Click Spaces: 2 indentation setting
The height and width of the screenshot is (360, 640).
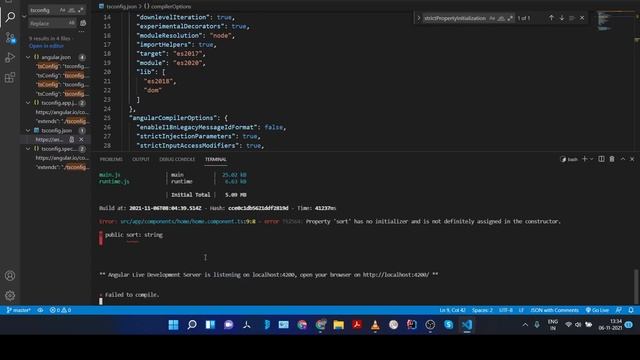pos(482,310)
